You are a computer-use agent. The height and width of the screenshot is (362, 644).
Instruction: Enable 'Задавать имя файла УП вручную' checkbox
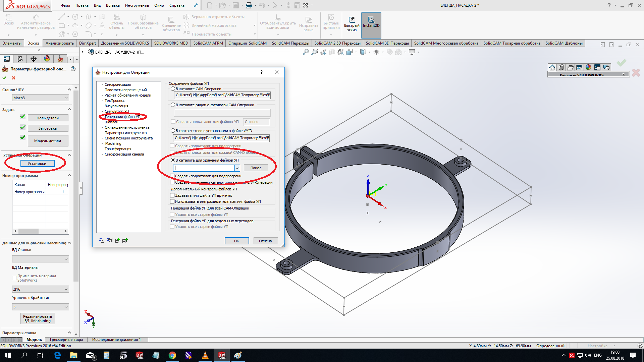pos(172,195)
